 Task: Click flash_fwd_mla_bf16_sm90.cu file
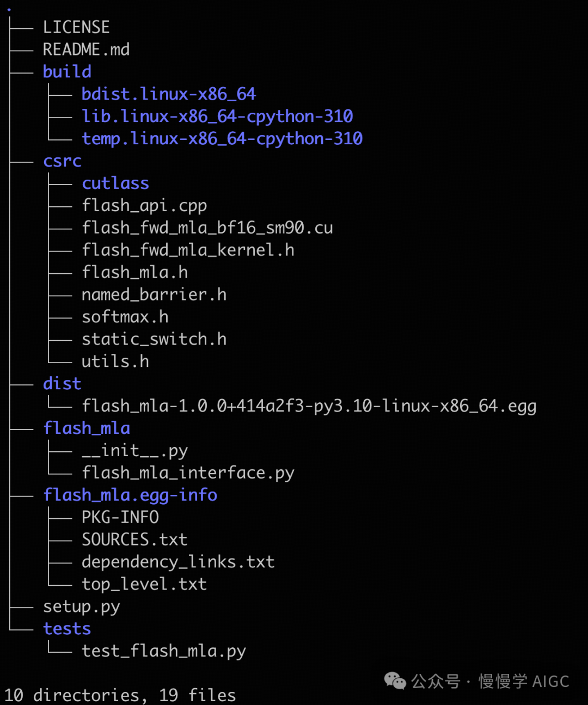click(x=207, y=228)
